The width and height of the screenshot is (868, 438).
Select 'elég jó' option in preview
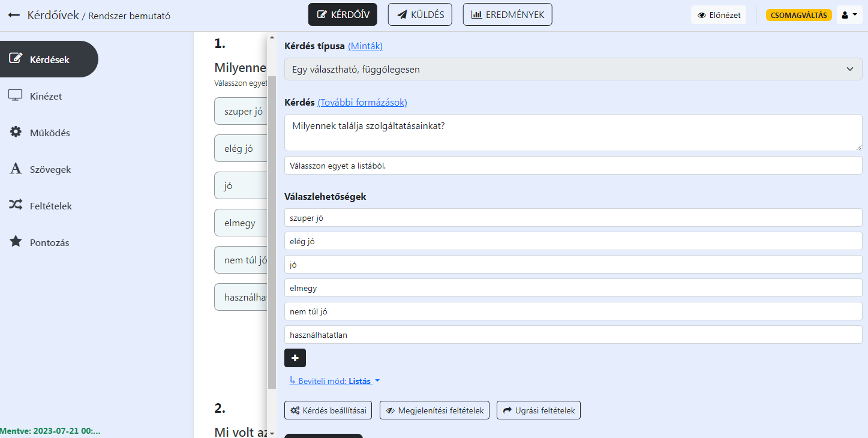pos(241,148)
